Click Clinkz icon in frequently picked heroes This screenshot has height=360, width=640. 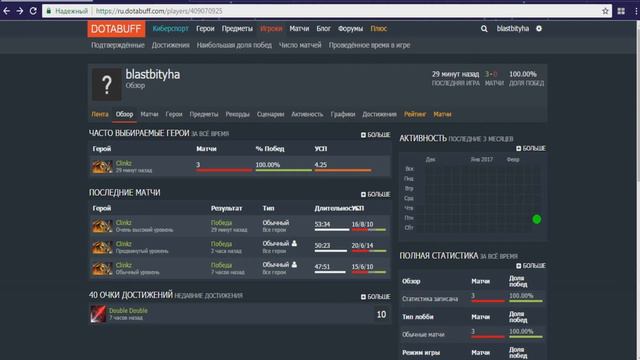click(102, 167)
